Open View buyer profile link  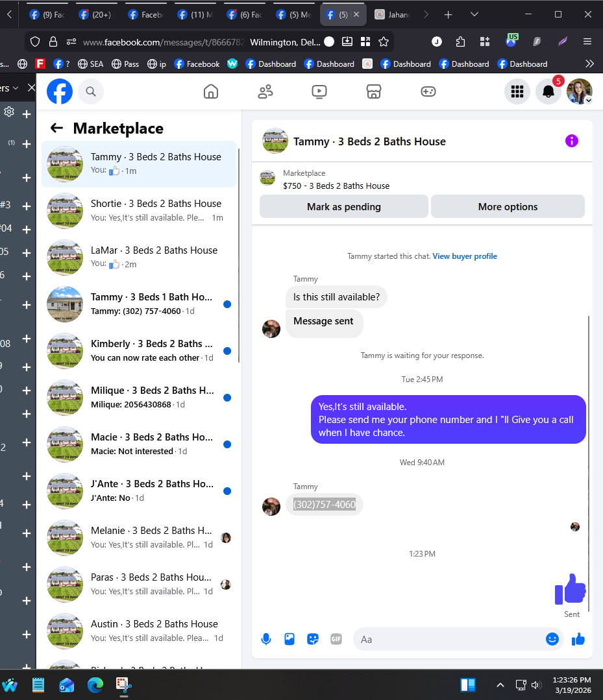point(465,256)
